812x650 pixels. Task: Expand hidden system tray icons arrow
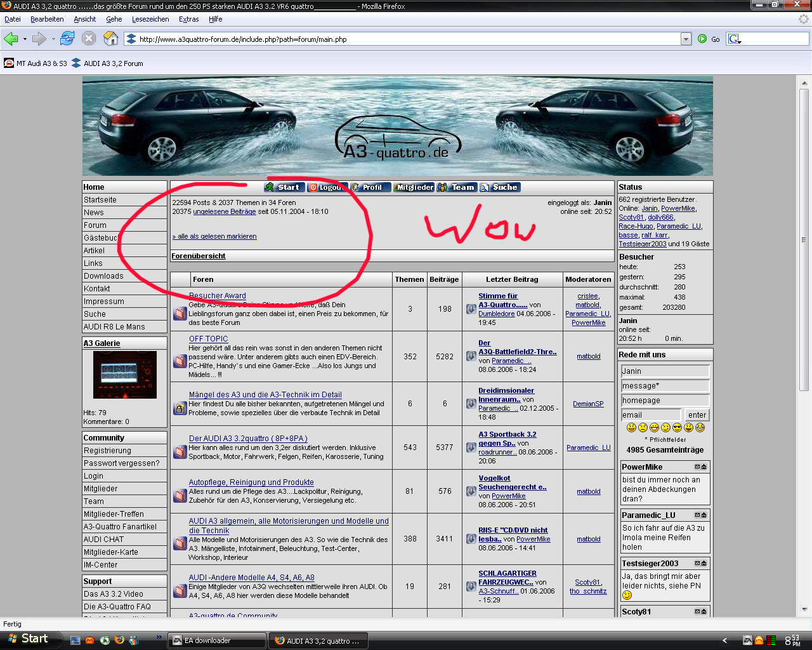725,641
